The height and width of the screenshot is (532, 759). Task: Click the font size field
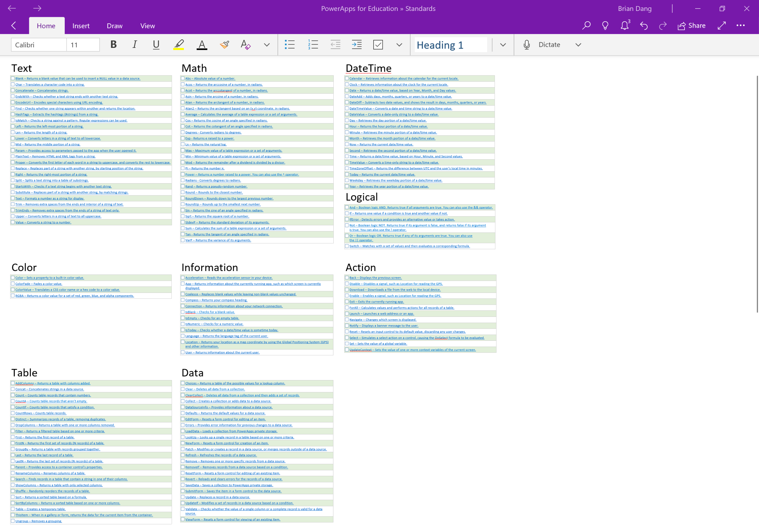click(83, 45)
